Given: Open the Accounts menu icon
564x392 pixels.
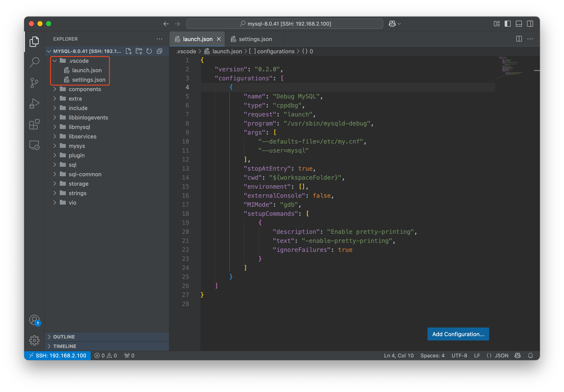Looking at the screenshot, I should pos(34,320).
